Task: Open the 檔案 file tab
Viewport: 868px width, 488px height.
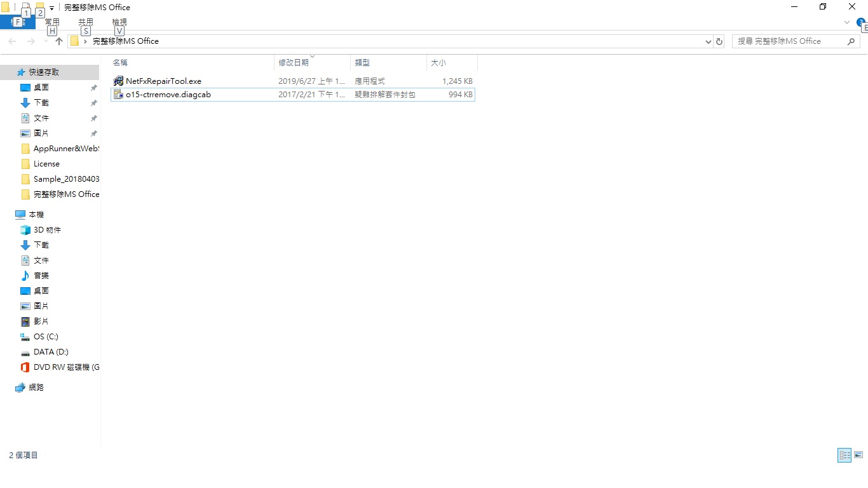Action: 17,22
